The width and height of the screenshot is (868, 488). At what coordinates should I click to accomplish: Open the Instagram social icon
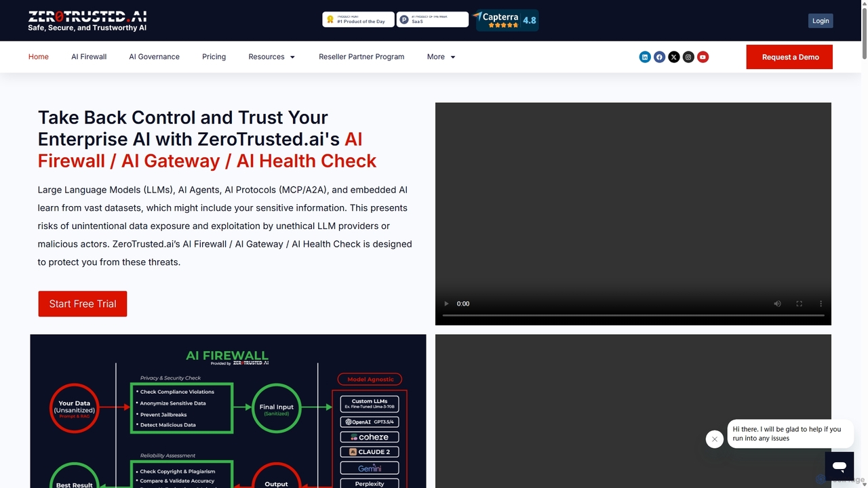[688, 57]
